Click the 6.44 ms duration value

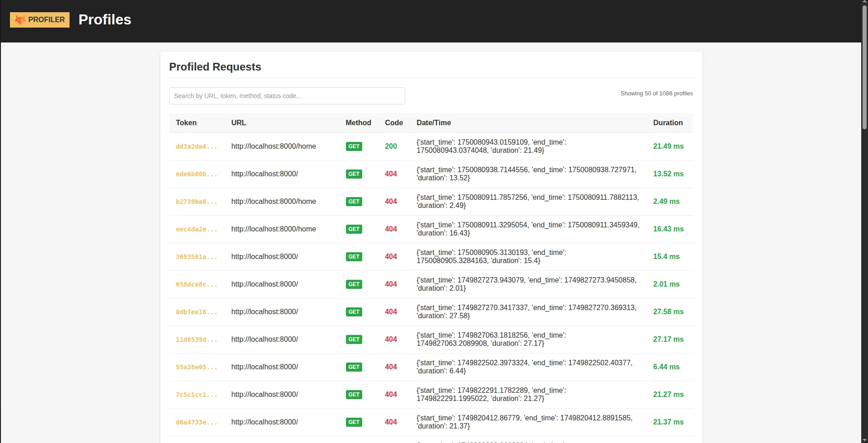click(x=666, y=367)
